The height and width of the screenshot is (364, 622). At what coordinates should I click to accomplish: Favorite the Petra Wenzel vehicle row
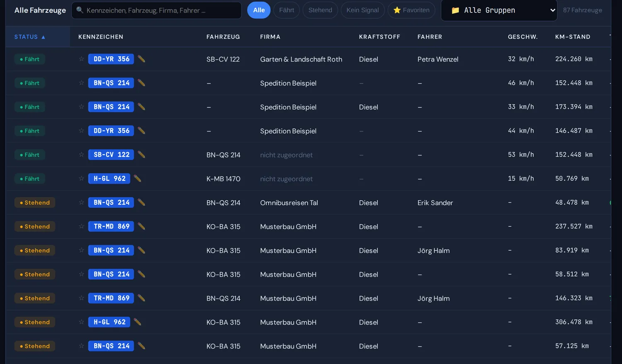click(81, 59)
